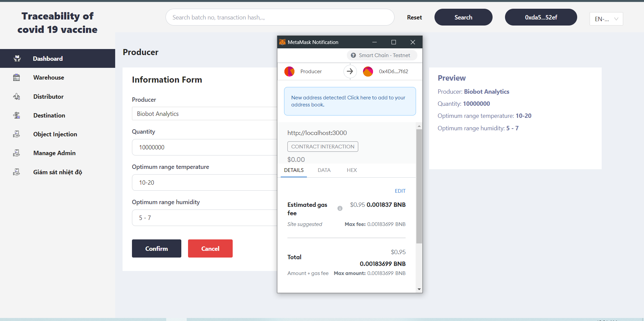Switch to the HEX tab

(x=352, y=170)
